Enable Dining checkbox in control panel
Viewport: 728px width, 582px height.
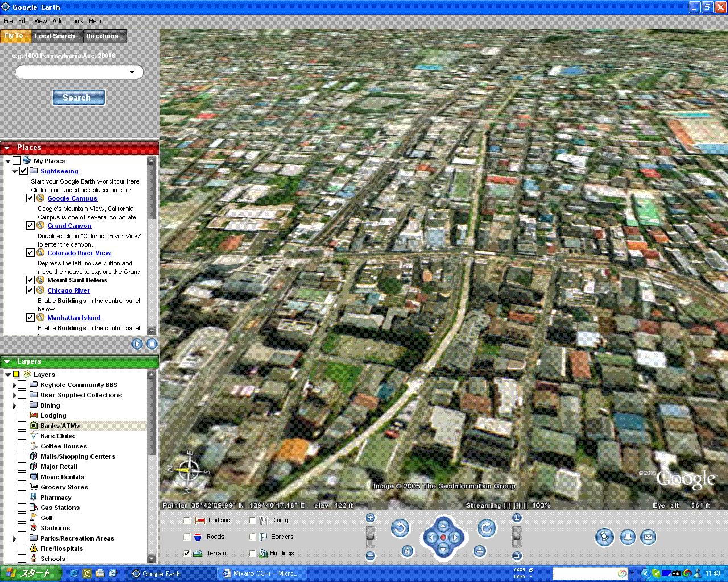tap(252, 521)
